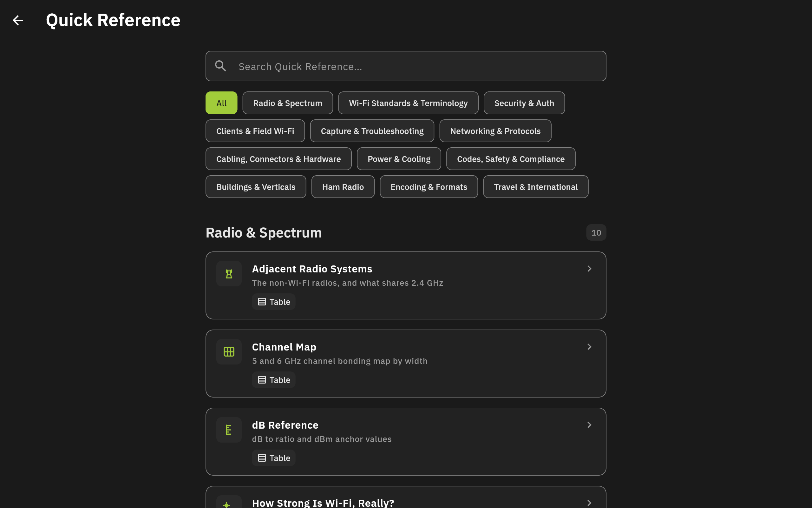Click table icon under dB Reference

click(262, 458)
